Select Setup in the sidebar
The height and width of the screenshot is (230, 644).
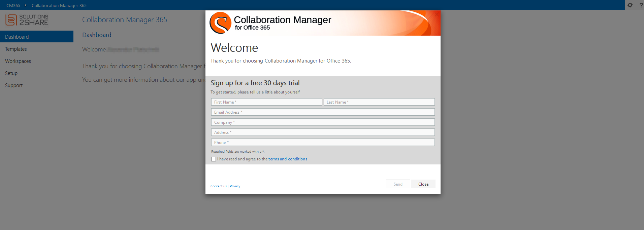pyautogui.click(x=37, y=73)
